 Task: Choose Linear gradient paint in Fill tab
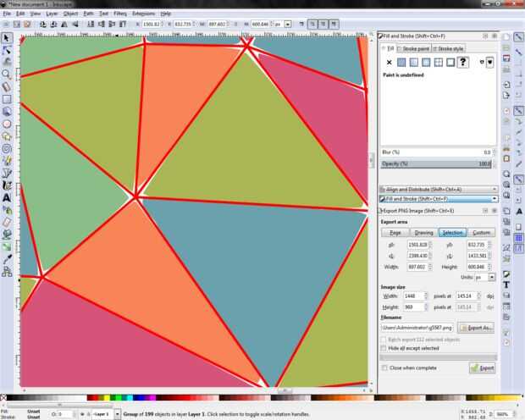click(414, 63)
